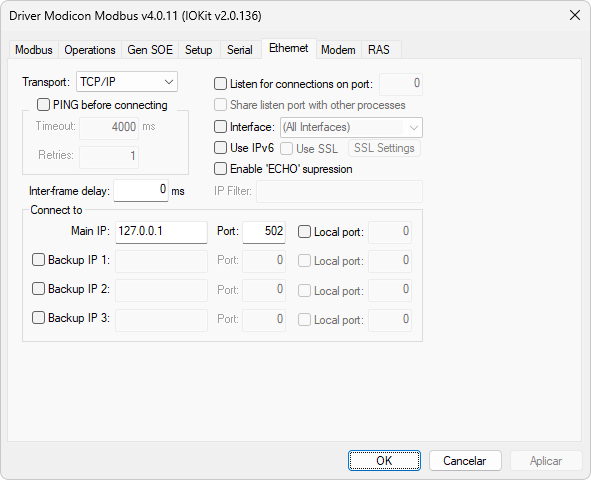The height and width of the screenshot is (480, 591).
Task: Click the Main IP address field
Action: (161, 232)
